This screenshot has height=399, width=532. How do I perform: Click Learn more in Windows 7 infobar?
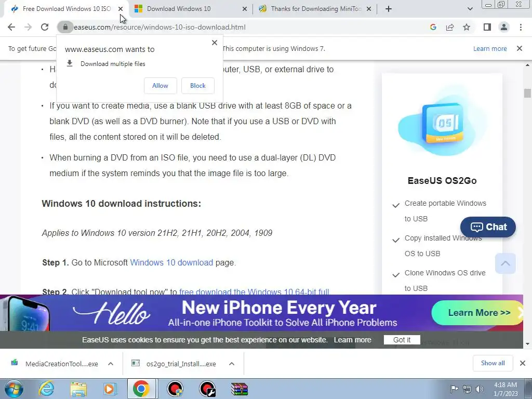(490, 48)
